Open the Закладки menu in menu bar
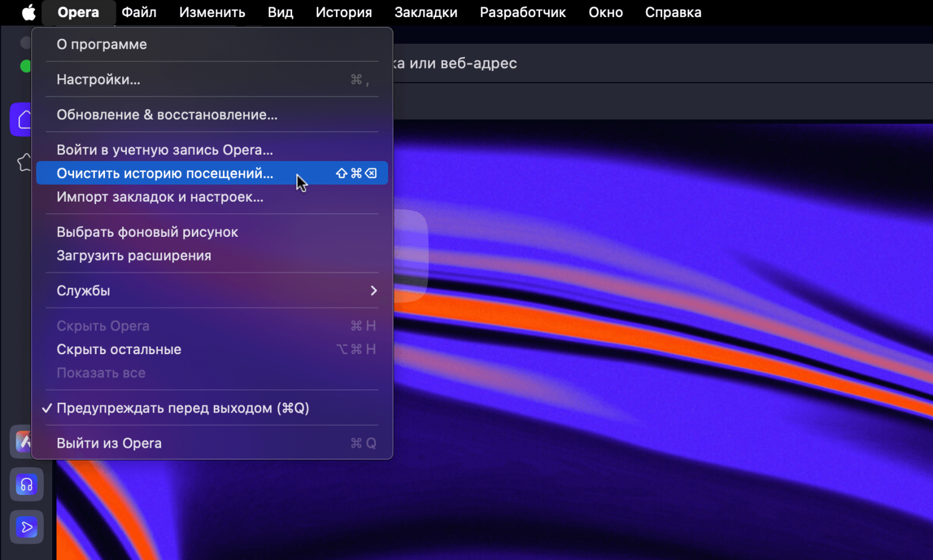The height and width of the screenshot is (560, 933). point(426,12)
